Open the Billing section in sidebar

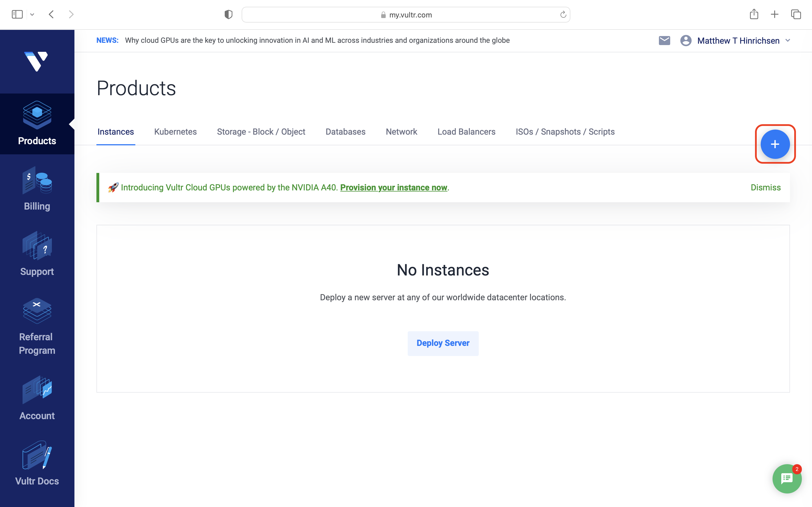[x=37, y=190]
